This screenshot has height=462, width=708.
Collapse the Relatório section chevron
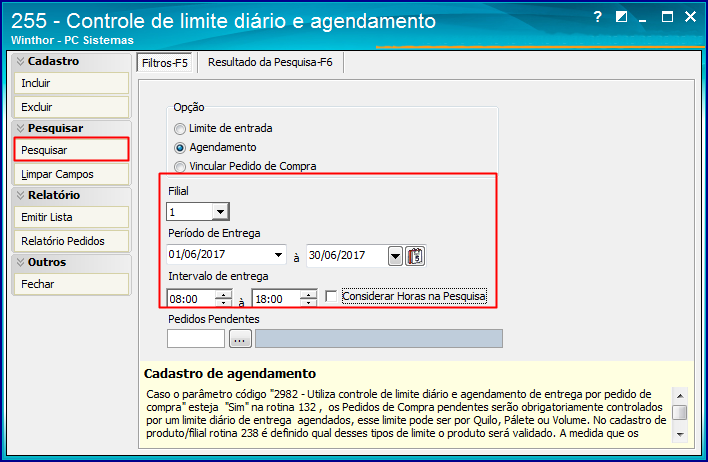(x=20, y=195)
